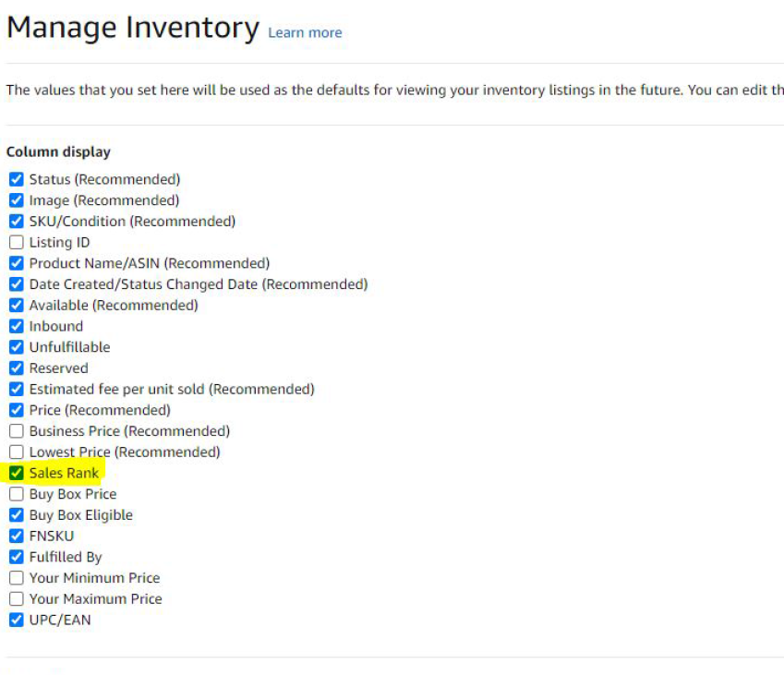Image resolution: width=784 pixels, height=675 pixels.
Task: Uncheck Image (Recommended) checkbox
Action: pos(16,200)
